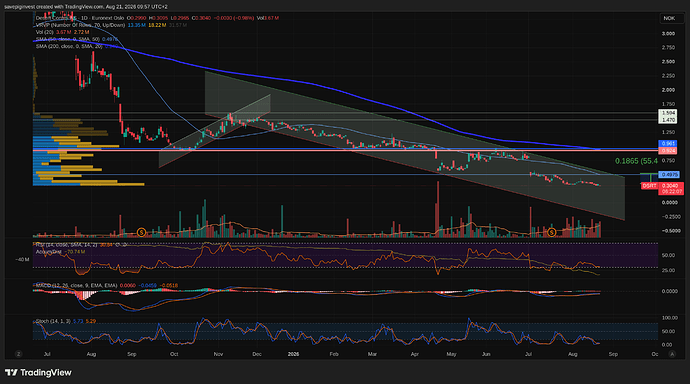The width and height of the screenshot is (690, 384).
Task: Click the Feb label on time axis
Action: (334, 354)
